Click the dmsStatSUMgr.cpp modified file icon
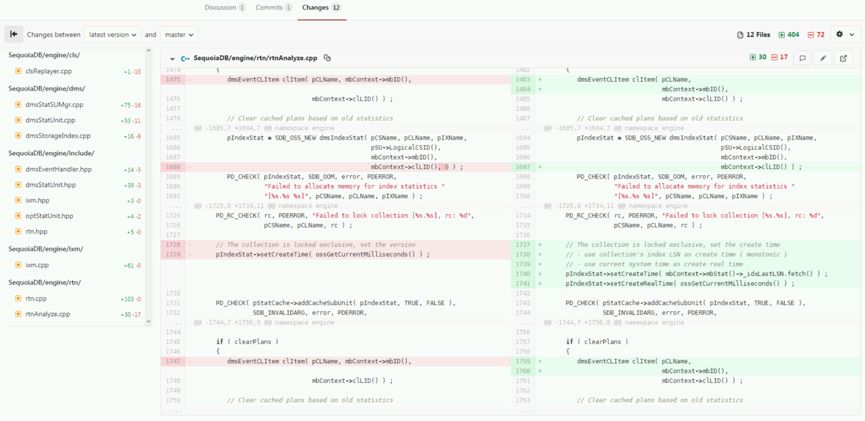Viewport: 865px width, 421px height. click(x=18, y=104)
